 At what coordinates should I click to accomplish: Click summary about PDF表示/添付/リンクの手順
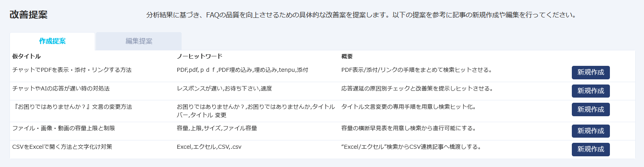pyautogui.click(x=416, y=70)
